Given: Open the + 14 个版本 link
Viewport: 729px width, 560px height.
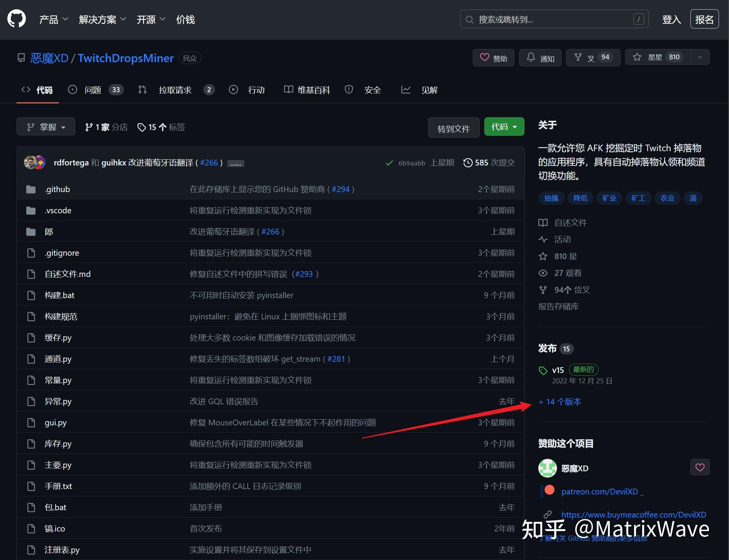Looking at the screenshot, I should click(560, 402).
